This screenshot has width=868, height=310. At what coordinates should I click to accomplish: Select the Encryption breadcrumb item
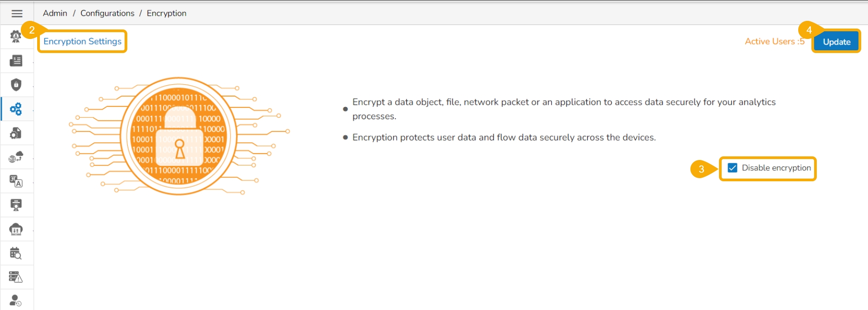166,13
